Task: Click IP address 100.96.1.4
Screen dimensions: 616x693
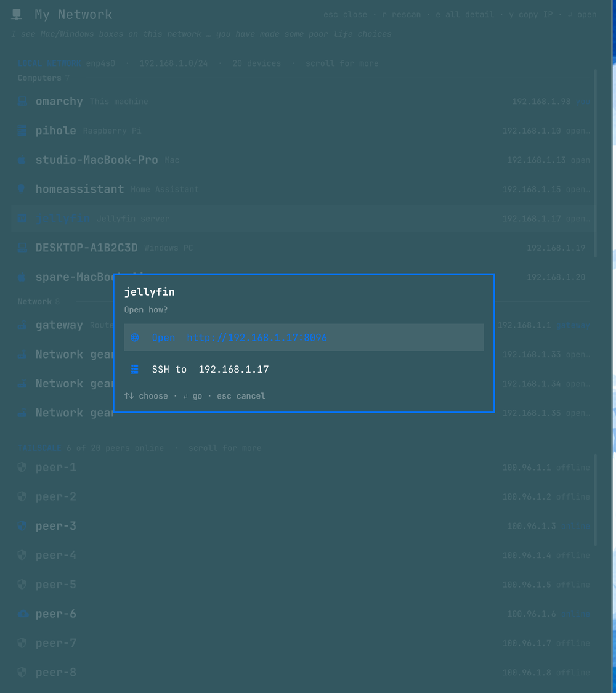Action: point(527,555)
